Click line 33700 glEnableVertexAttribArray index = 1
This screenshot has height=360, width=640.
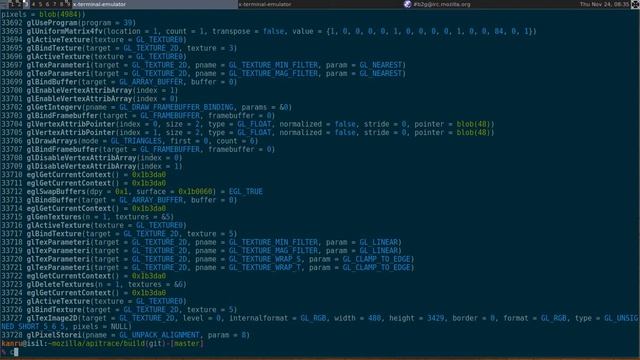click(x=89, y=91)
